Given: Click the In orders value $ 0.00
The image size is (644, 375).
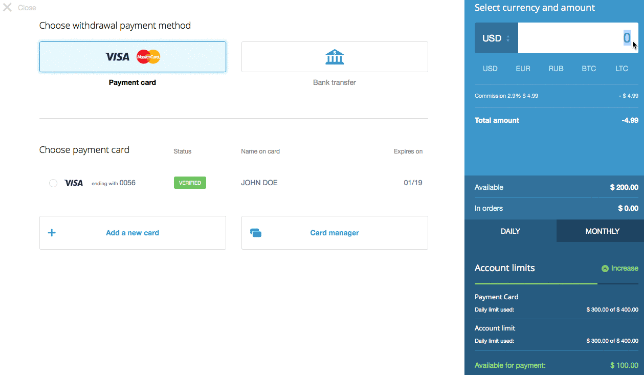Looking at the screenshot, I should click(x=628, y=208).
